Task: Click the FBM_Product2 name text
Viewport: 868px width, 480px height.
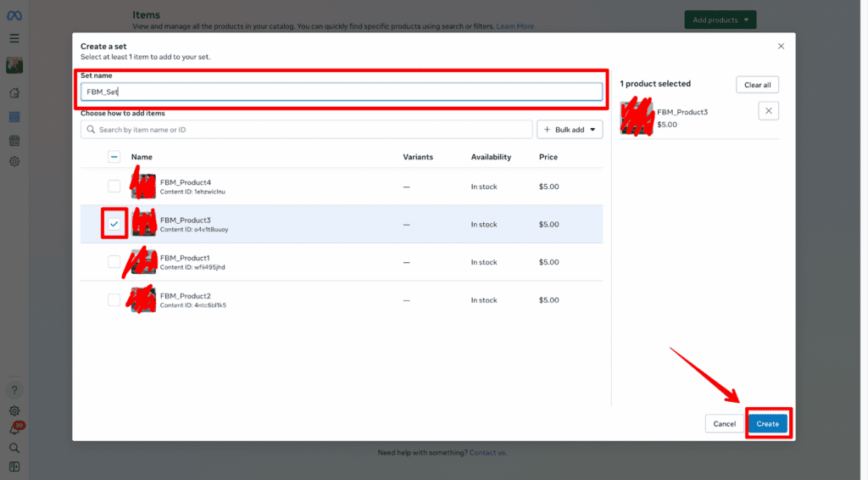Action: (186, 296)
